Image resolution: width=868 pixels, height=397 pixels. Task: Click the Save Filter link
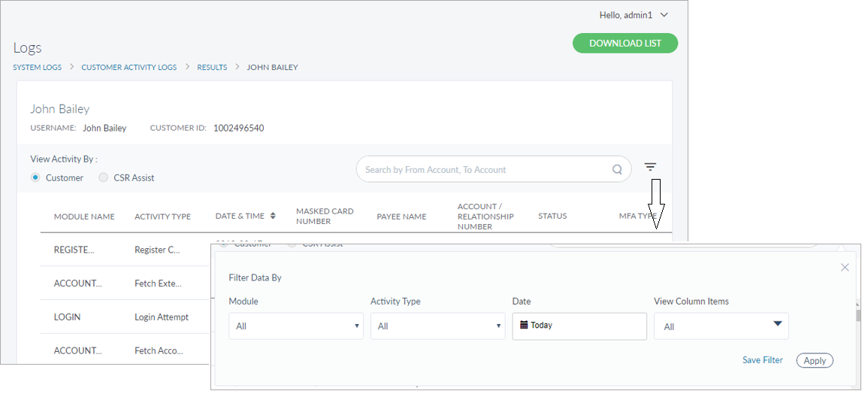click(x=762, y=360)
